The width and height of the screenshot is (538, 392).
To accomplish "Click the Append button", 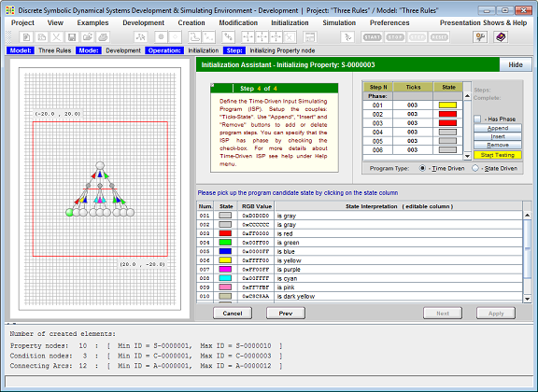I will (498, 128).
